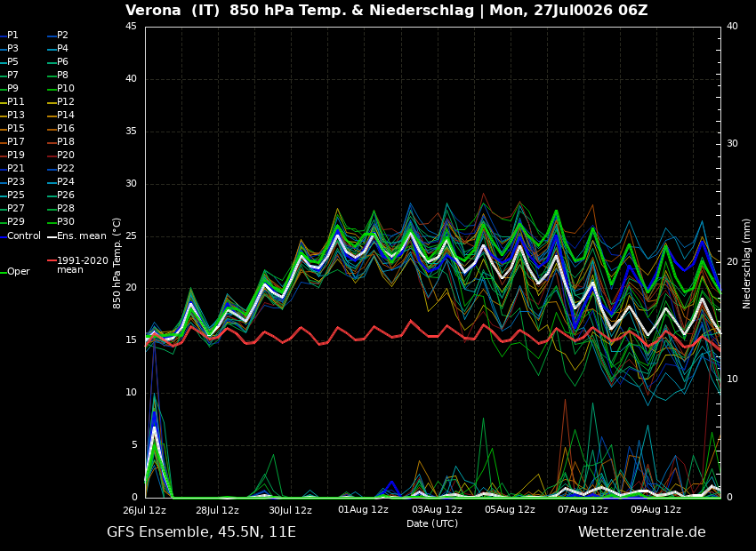Click the Wetterzentrale.de text
756x551 pixels.
(642, 532)
